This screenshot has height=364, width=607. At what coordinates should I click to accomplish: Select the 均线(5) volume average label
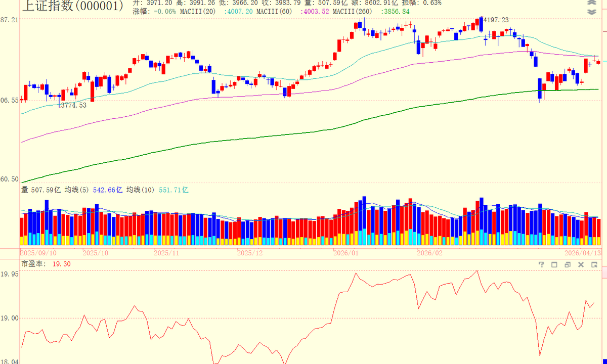point(77,190)
